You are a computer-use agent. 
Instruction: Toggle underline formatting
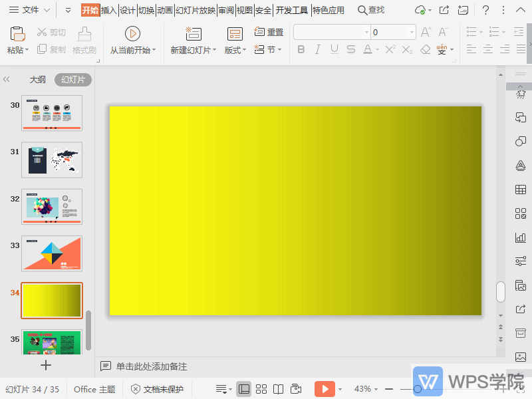coord(334,49)
